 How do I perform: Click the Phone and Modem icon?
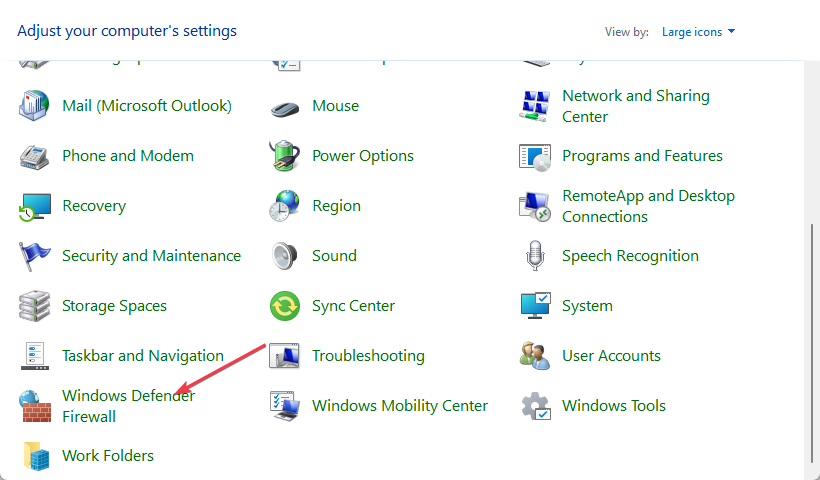[x=35, y=156]
